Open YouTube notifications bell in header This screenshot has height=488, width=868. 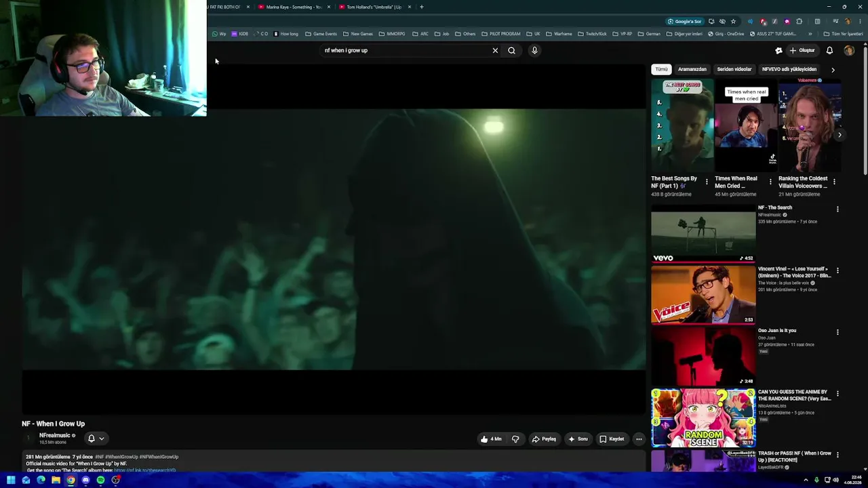coord(829,50)
